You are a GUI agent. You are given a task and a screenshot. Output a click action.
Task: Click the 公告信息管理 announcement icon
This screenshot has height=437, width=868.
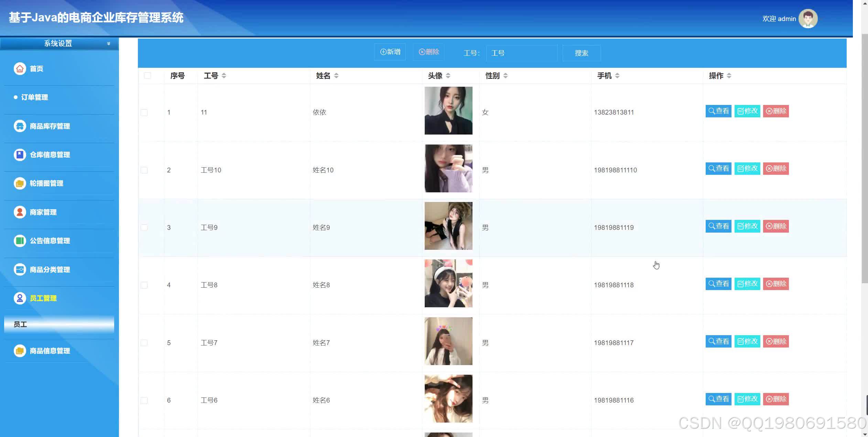[x=20, y=241]
